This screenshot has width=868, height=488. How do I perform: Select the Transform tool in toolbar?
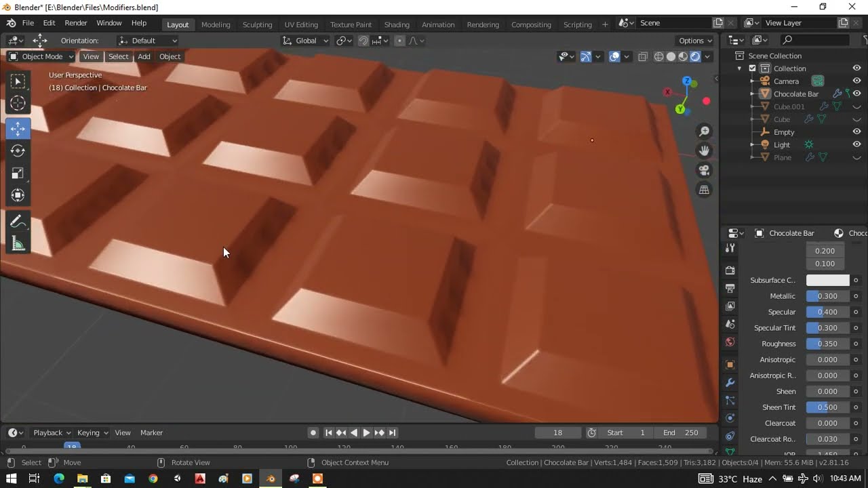[18, 195]
